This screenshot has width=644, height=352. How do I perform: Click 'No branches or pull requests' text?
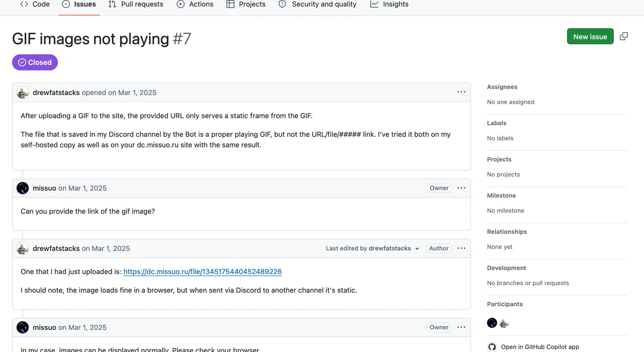(x=528, y=283)
